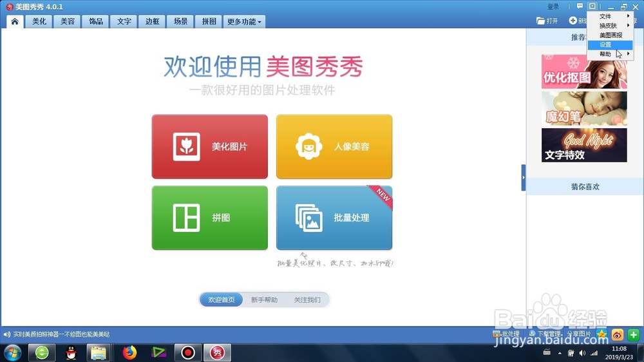
Task: Select 美图画报 menu item
Action: click(x=610, y=35)
